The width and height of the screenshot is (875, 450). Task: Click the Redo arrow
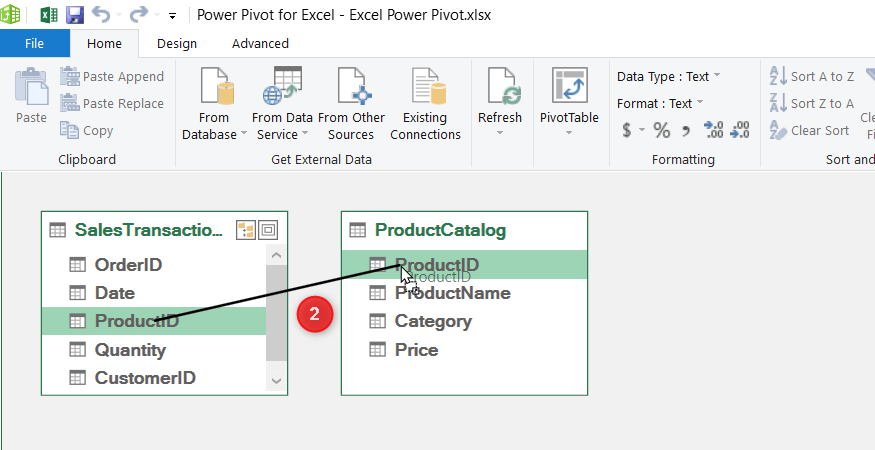pos(139,15)
